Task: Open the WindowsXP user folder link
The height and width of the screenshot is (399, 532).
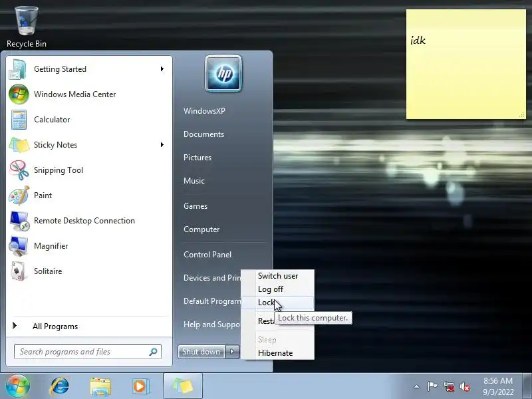Action: [204, 111]
